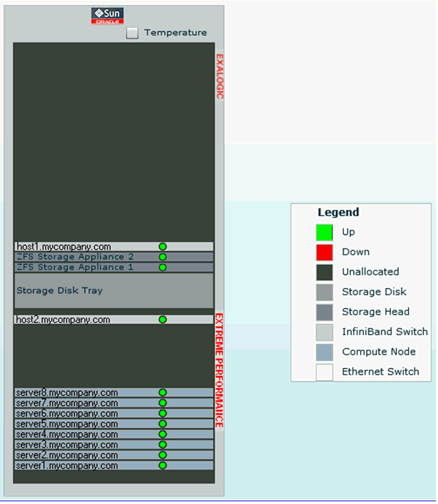Click server8.mycompany.com status indicator
The image size is (438, 504).
(163, 393)
